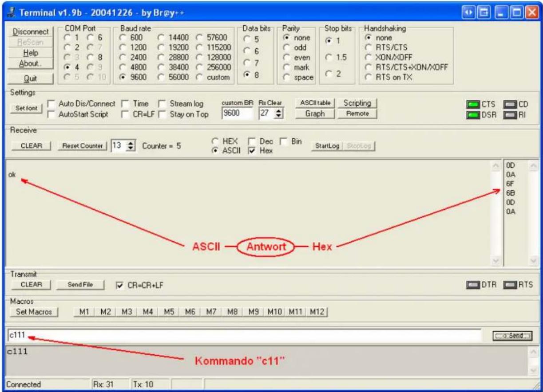Screen dimensions: 543x392
Task: Open the Scripting window
Action: (357, 103)
